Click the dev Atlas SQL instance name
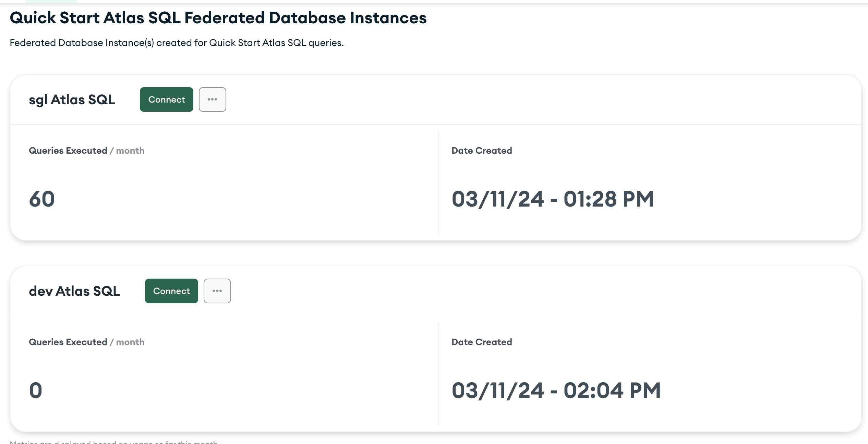 (x=74, y=291)
